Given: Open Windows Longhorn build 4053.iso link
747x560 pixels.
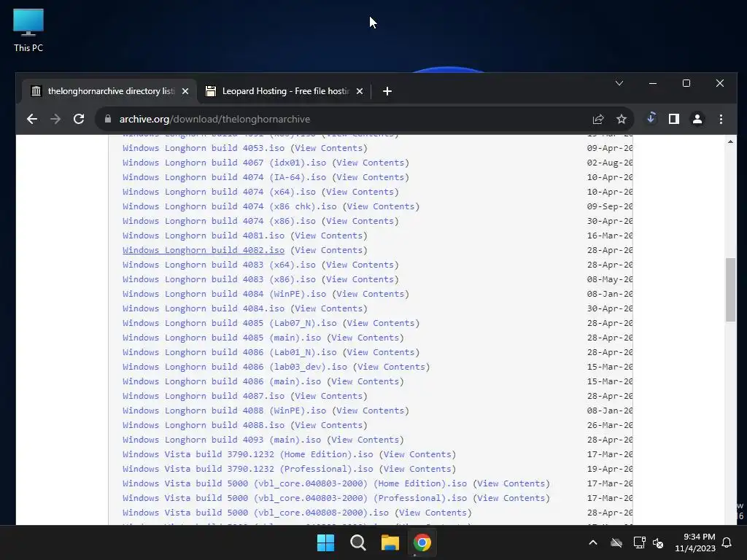Looking at the screenshot, I should [204, 148].
